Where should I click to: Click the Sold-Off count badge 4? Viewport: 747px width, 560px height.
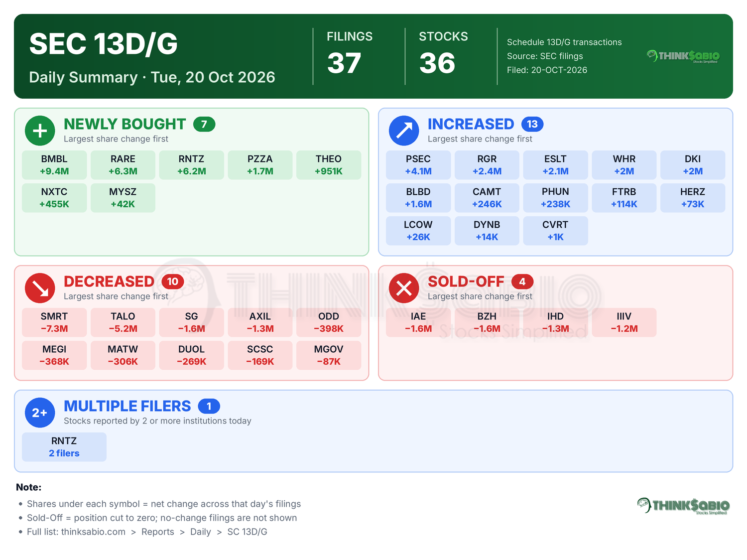click(522, 281)
